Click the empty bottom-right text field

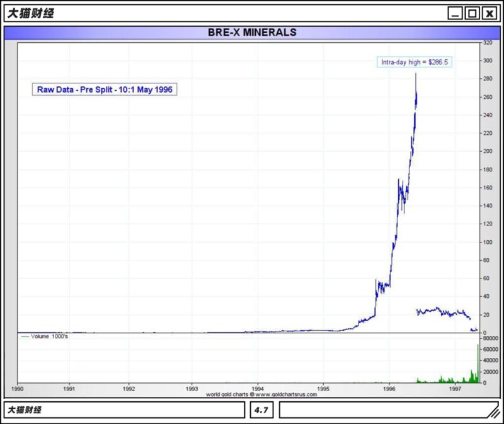384,410
